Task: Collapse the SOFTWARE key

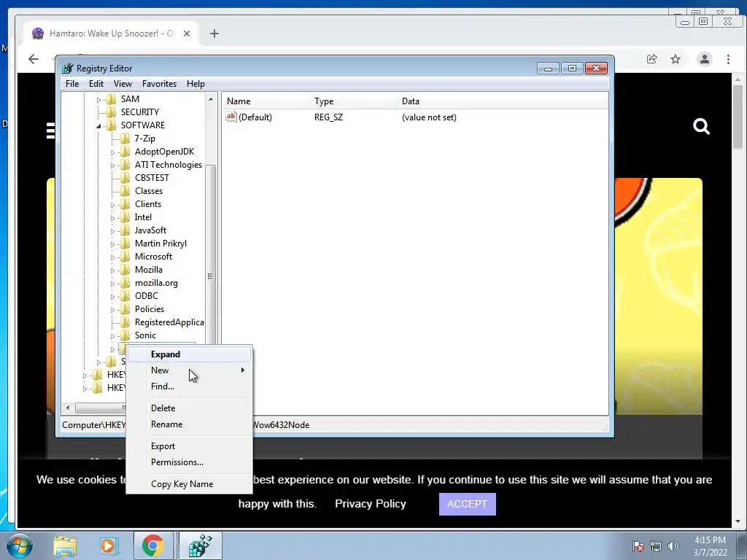Action: [98, 126]
